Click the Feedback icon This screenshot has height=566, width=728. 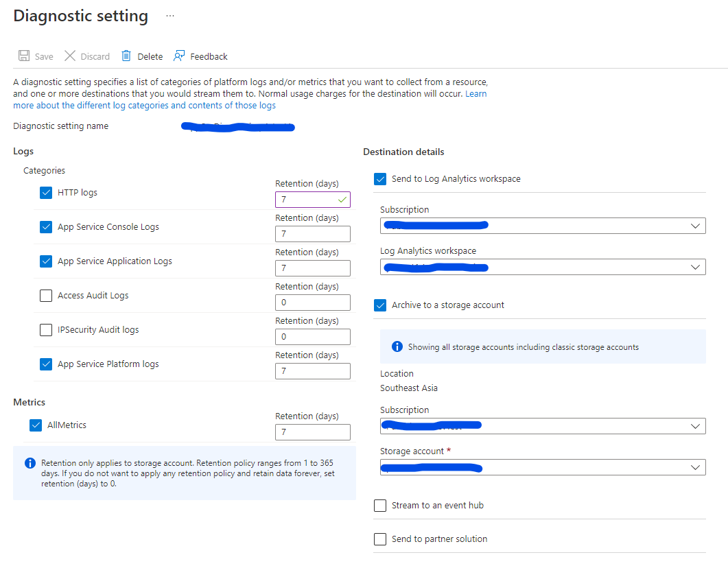(178, 56)
